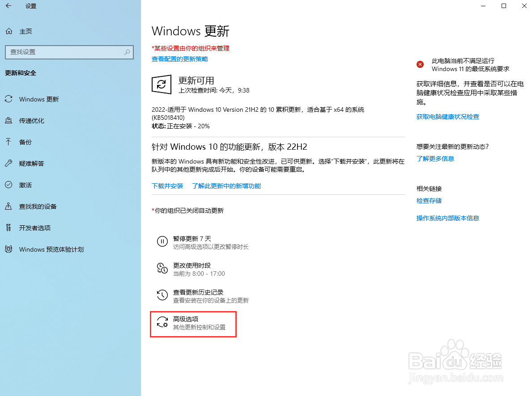Click 更改使用时段 option

click(191, 269)
